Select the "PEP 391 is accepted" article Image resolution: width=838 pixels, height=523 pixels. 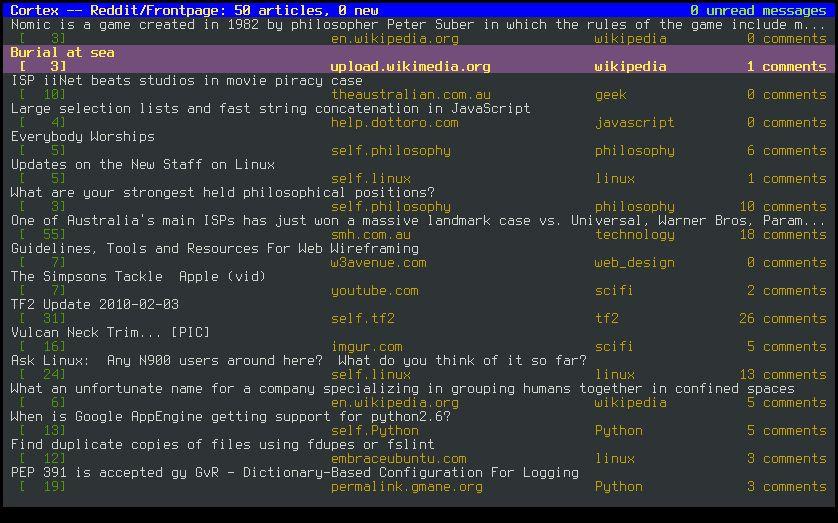tap(294, 472)
